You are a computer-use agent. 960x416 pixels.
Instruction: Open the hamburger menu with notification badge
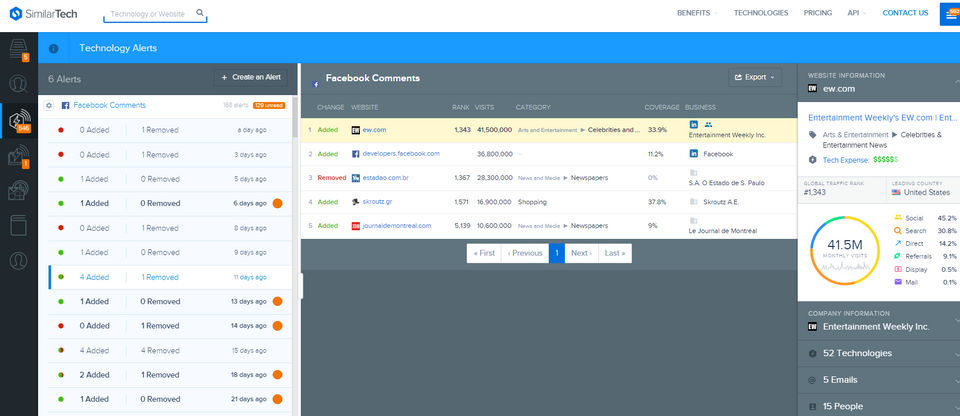(x=948, y=14)
